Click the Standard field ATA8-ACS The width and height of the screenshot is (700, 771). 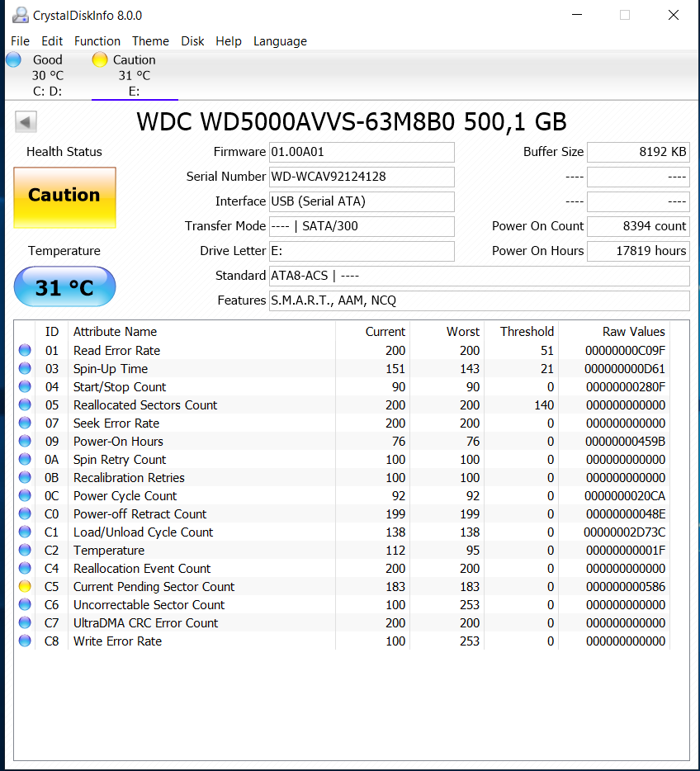480,276
